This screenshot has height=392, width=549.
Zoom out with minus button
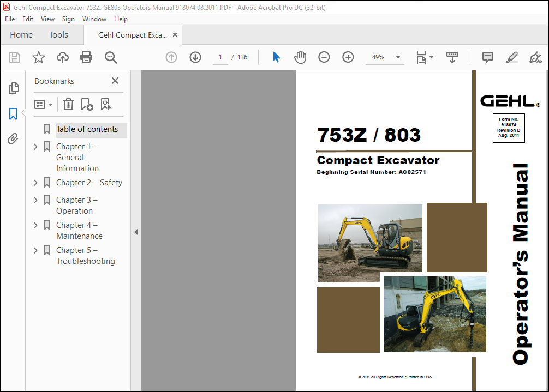pos(324,57)
